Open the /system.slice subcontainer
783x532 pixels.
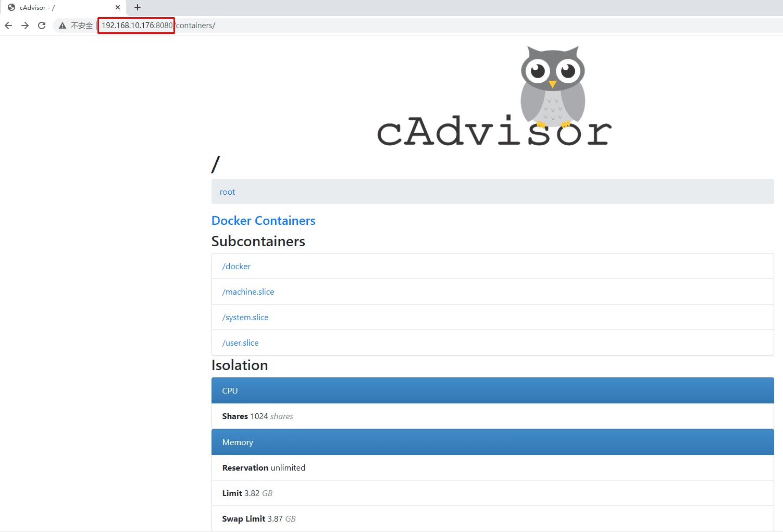pos(245,318)
